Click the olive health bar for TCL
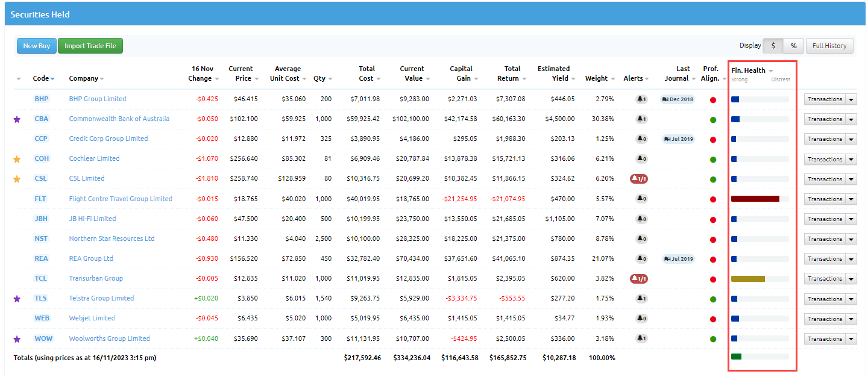868x377 pixels. [747, 279]
